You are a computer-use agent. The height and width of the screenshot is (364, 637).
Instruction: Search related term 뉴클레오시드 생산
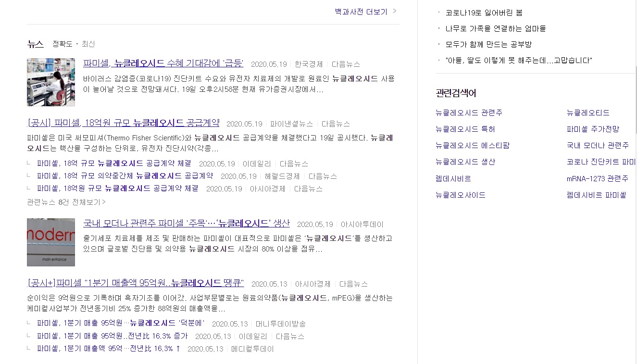point(465,162)
